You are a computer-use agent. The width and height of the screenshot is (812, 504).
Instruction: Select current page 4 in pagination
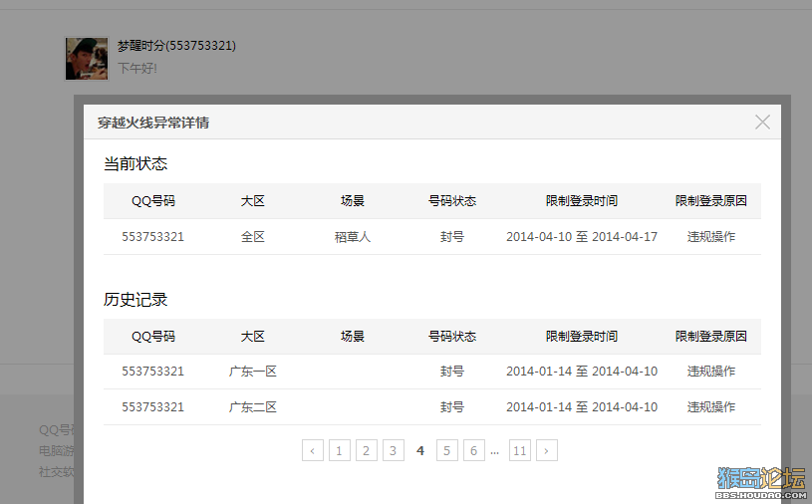click(x=420, y=450)
